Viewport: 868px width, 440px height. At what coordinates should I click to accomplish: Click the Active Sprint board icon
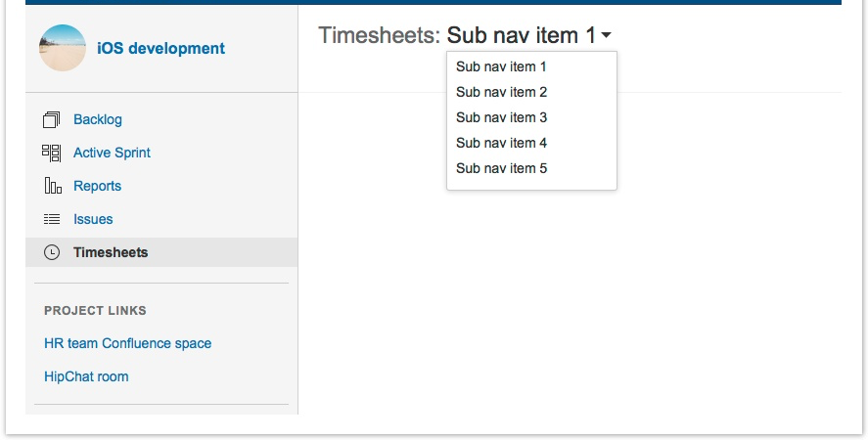pyautogui.click(x=52, y=154)
